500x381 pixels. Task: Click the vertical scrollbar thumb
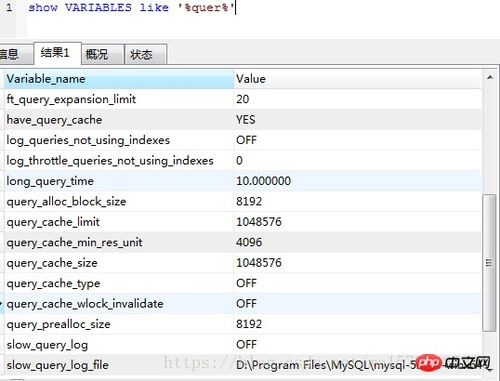pos(489,263)
